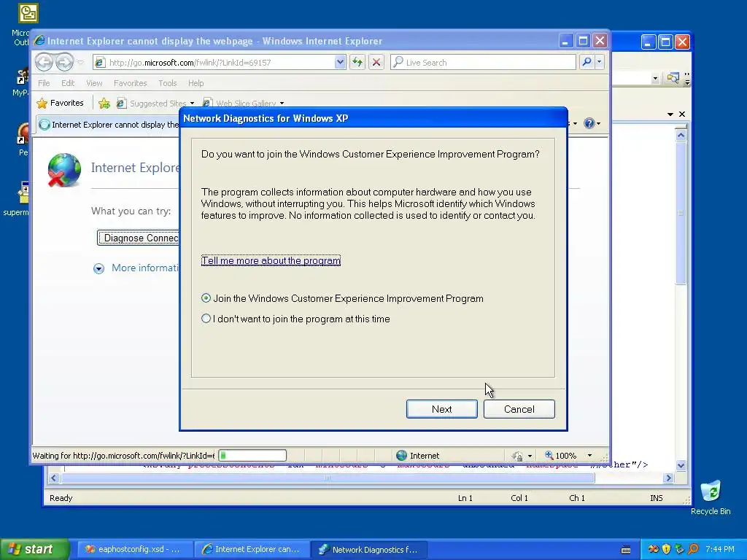The width and height of the screenshot is (747, 560).
Task: Click the system clock 7:44 PM
Action: tap(720, 550)
